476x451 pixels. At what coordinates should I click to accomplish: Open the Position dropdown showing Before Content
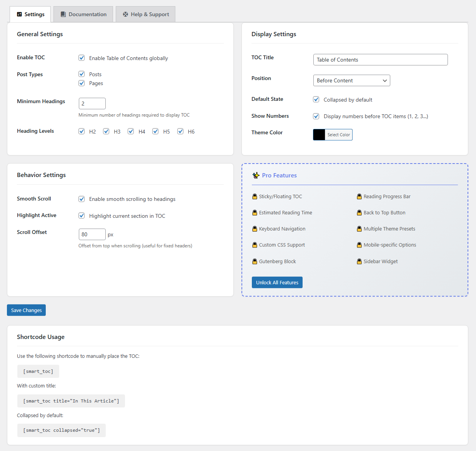click(351, 80)
